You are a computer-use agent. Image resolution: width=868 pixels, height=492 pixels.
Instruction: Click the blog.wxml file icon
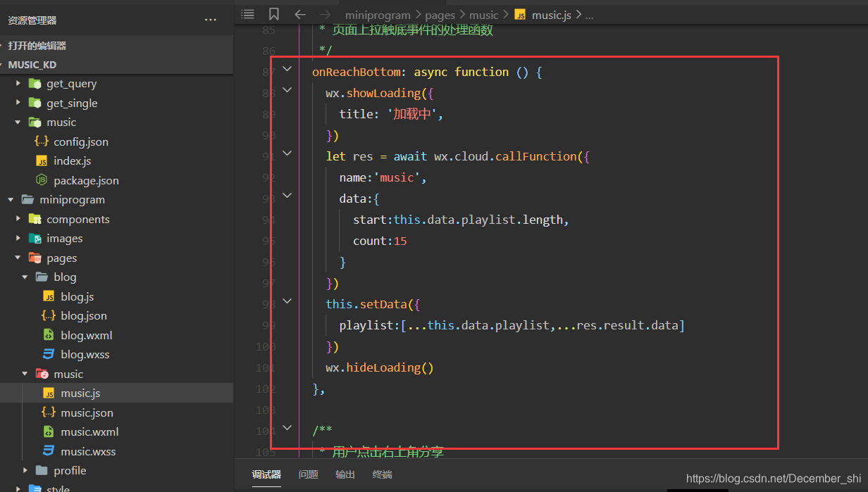pos(49,335)
